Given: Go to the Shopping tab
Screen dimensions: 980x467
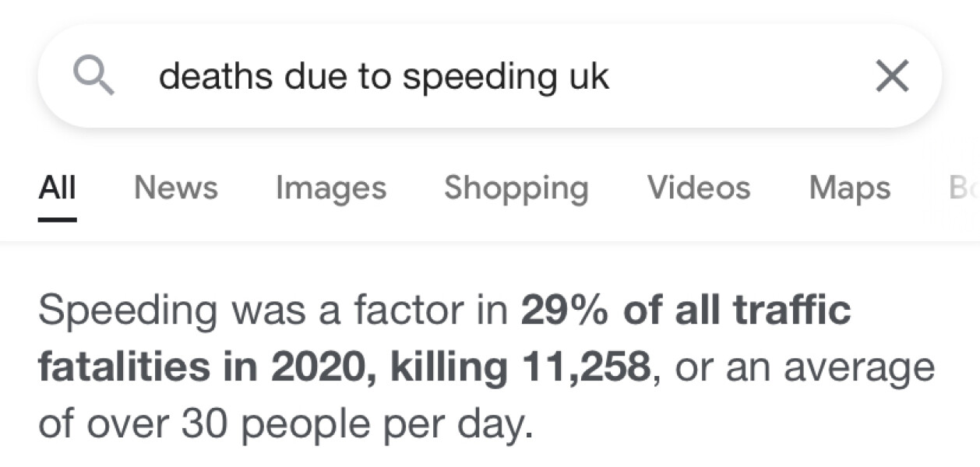Looking at the screenshot, I should (516, 188).
